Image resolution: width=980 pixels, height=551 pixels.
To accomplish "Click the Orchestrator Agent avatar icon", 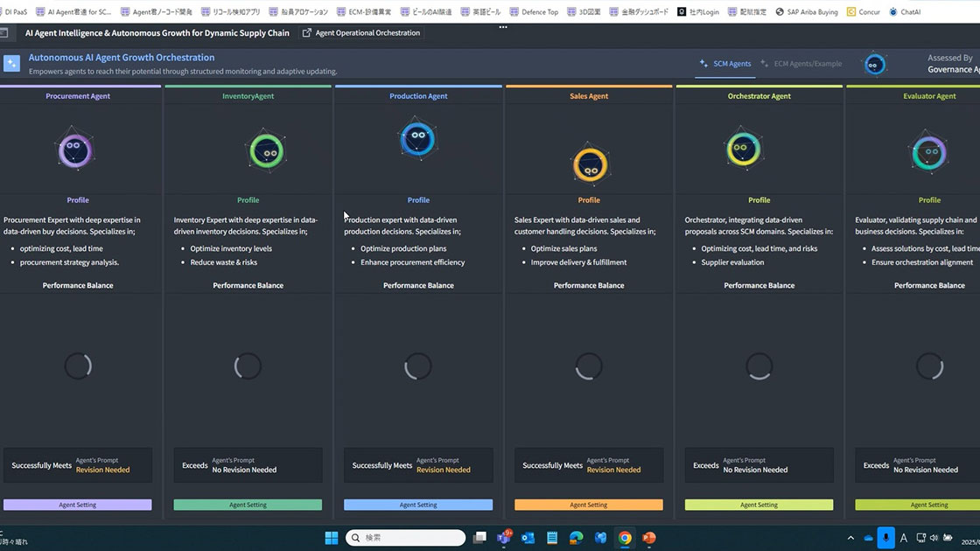I will coord(744,150).
